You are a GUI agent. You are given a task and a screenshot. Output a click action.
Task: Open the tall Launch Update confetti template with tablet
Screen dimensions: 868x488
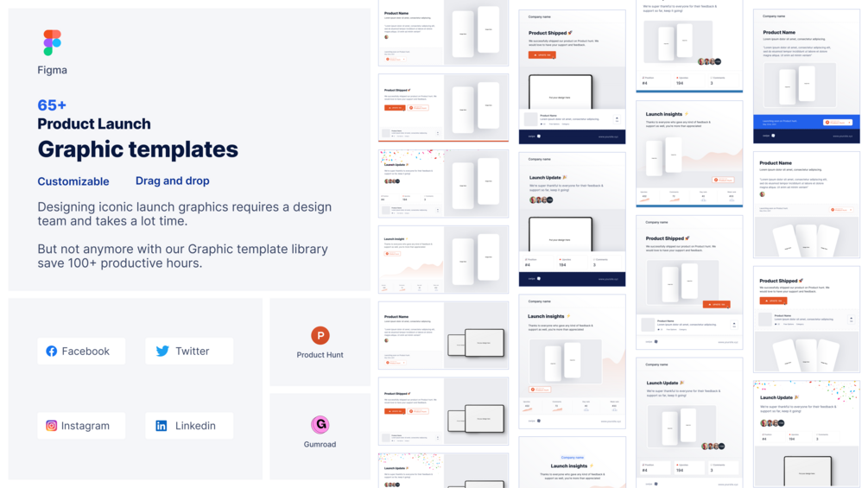807,434
